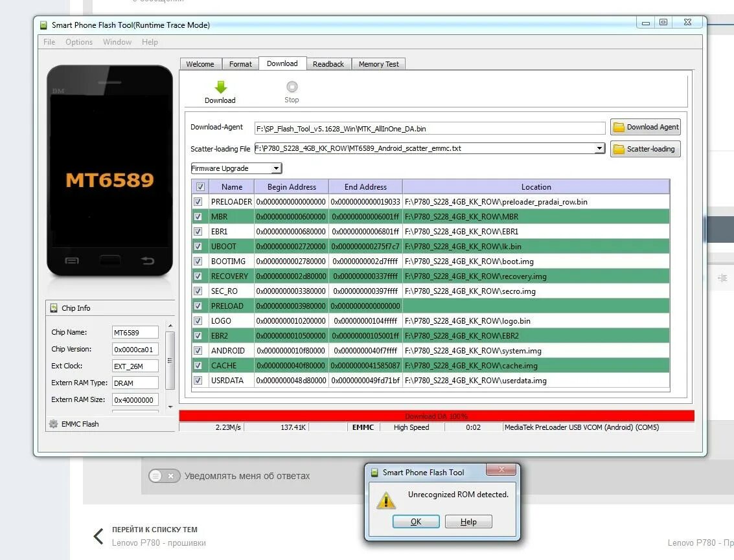Click the MT6589 phone image
The image size is (734, 560).
tap(109, 171)
